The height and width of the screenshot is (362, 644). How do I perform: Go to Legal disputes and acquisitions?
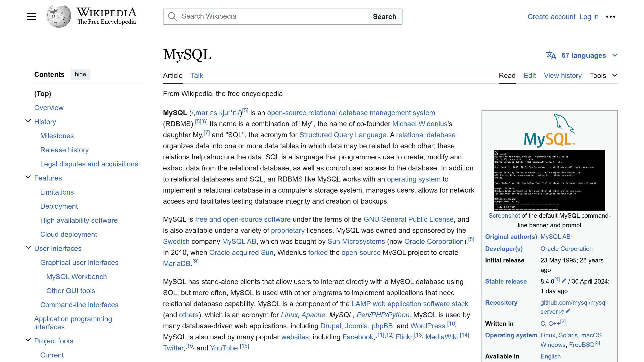tap(89, 164)
